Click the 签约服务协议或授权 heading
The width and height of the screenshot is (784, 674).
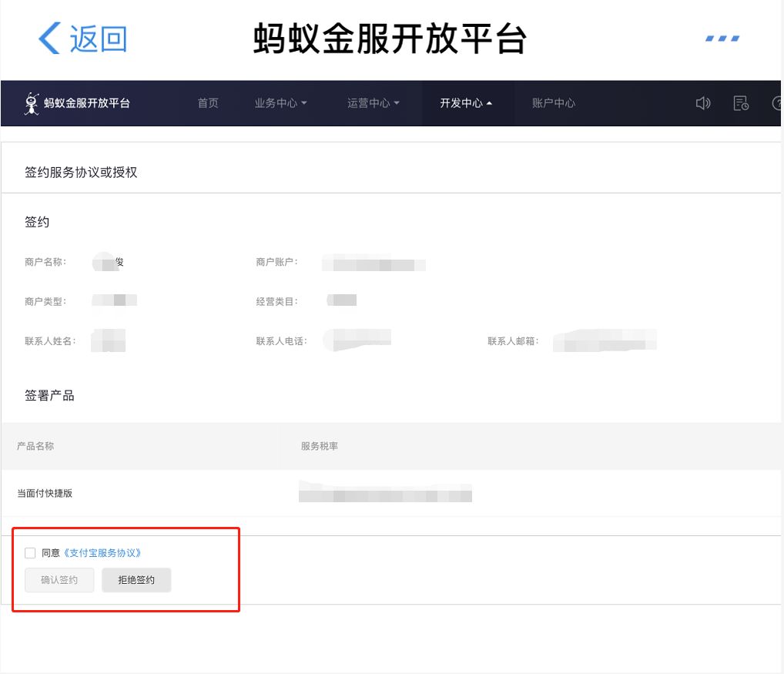(x=81, y=173)
